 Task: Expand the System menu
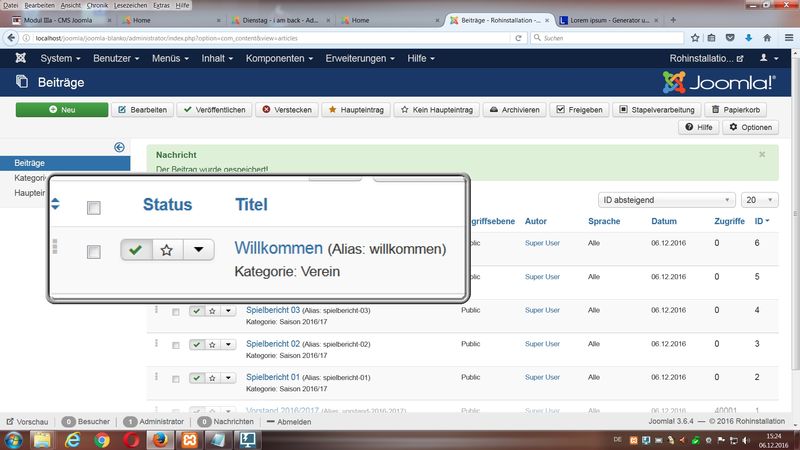coord(60,58)
